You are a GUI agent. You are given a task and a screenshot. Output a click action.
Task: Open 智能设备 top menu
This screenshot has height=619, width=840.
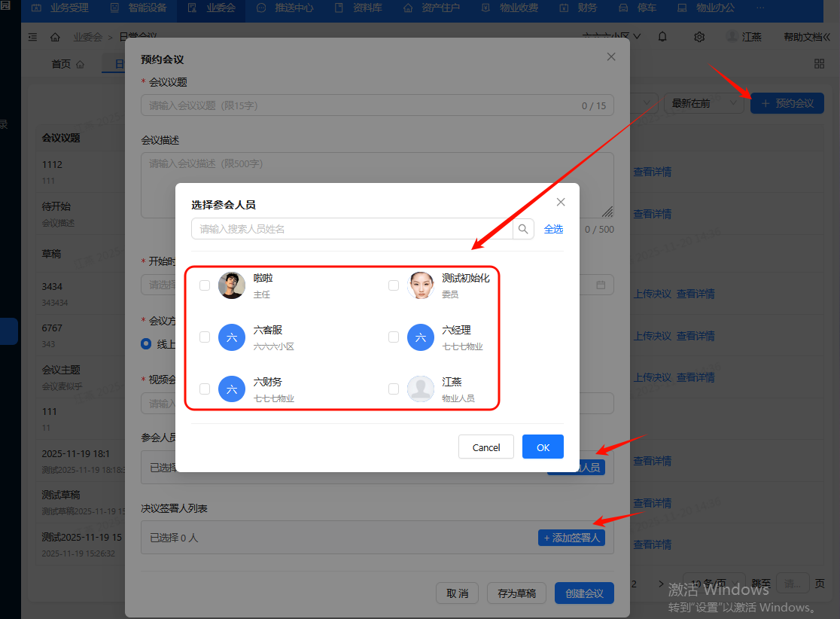(x=138, y=8)
